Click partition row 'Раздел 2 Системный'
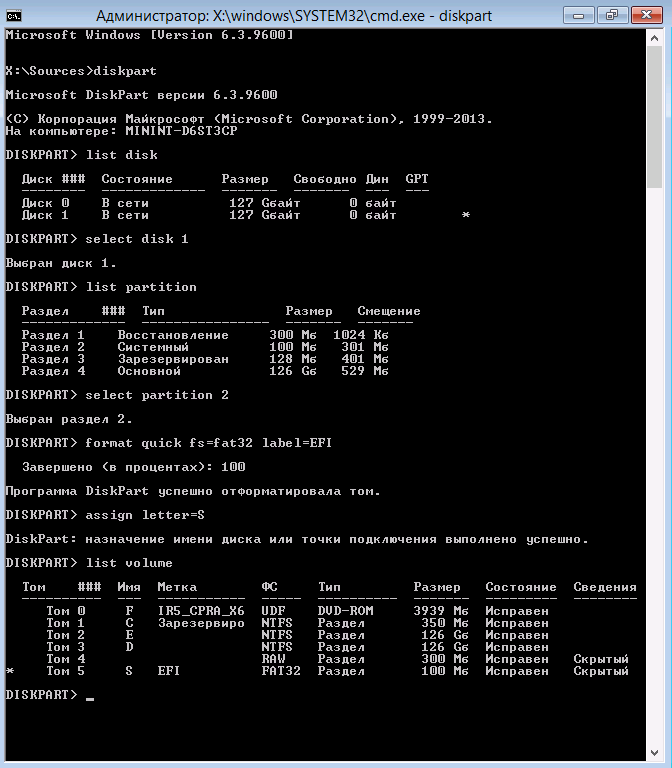The image size is (672, 768). pyautogui.click(x=205, y=347)
